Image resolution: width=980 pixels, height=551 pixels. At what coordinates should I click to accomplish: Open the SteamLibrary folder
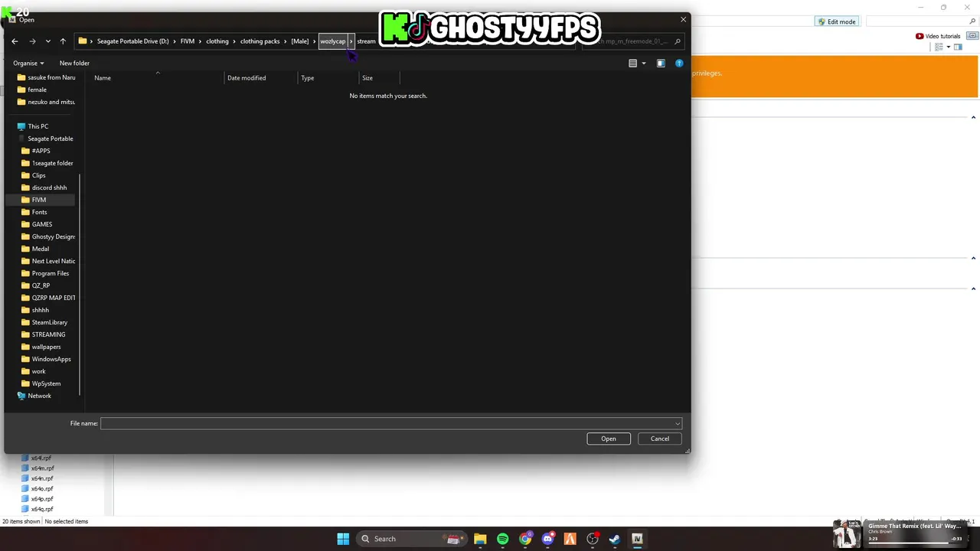tap(44, 322)
